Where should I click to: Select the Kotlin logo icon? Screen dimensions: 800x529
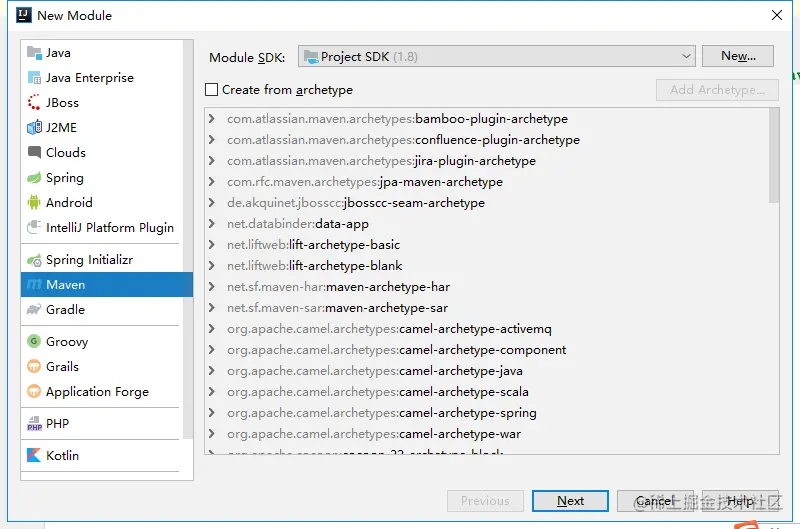pos(34,455)
